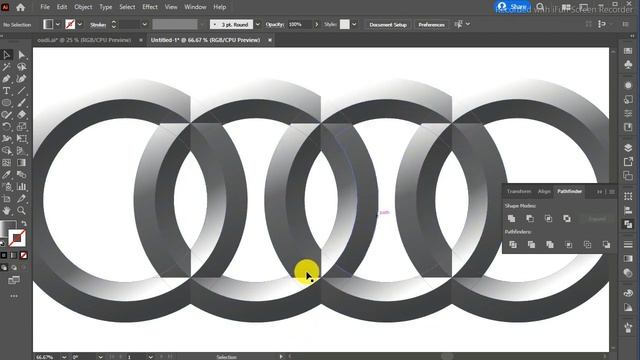Open fill color dropdown
This screenshot has height=360, width=640.
58,24
